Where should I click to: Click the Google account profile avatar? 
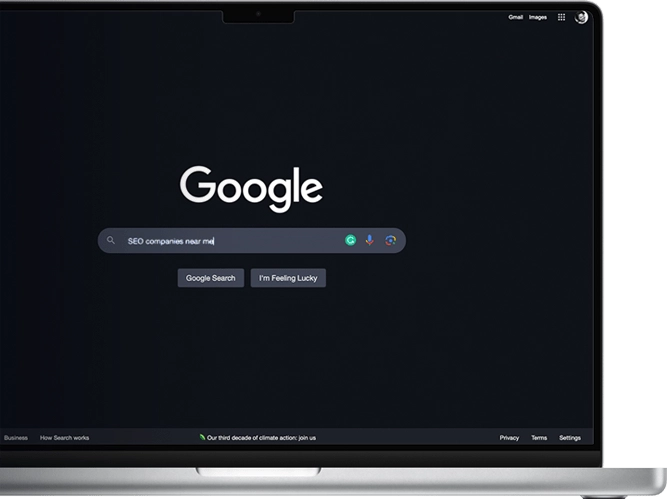[581, 17]
